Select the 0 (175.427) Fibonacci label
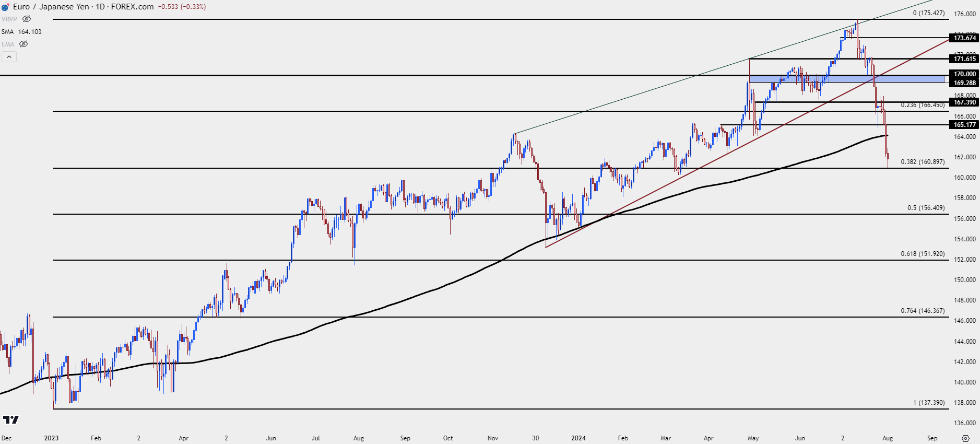 [x=928, y=13]
